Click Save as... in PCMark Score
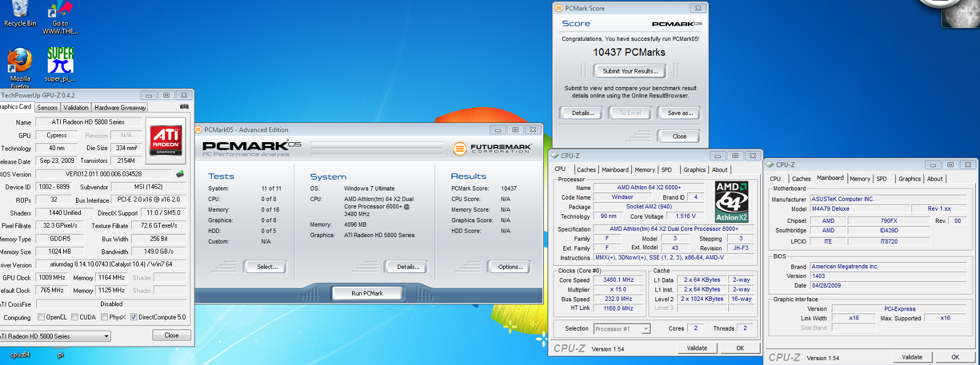Viewport: 980px width, 365px height. click(x=680, y=113)
